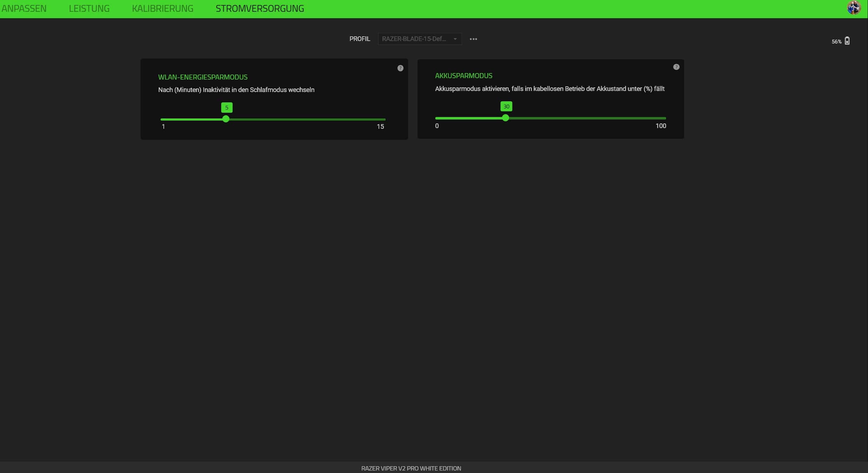Go to the KALIBRIERUNG tab

point(163,8)
